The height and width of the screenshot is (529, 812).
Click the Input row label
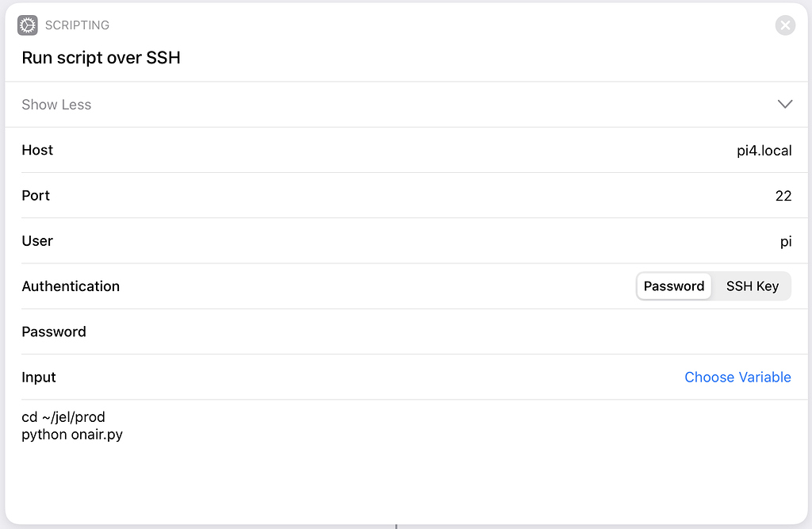pyautogui.click(x=39, y=378)
